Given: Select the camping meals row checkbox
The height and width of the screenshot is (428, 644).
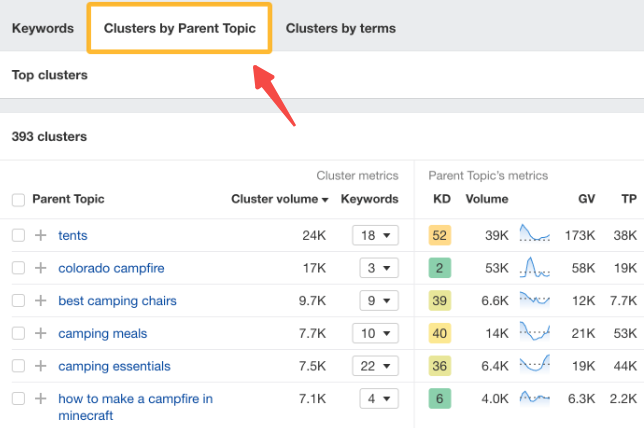Looking at the screenshot, I should click(18, 334).
